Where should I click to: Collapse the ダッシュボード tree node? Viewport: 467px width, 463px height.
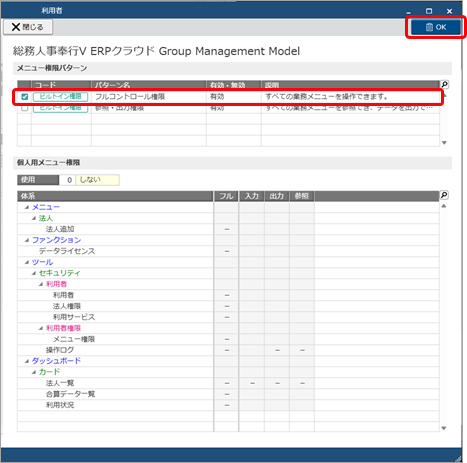pos(27,361)
